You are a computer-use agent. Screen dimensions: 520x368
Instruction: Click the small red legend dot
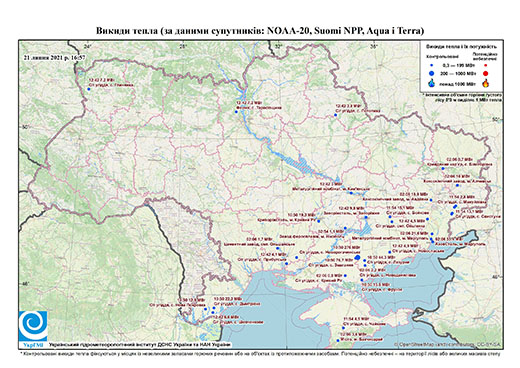(486, 65)
